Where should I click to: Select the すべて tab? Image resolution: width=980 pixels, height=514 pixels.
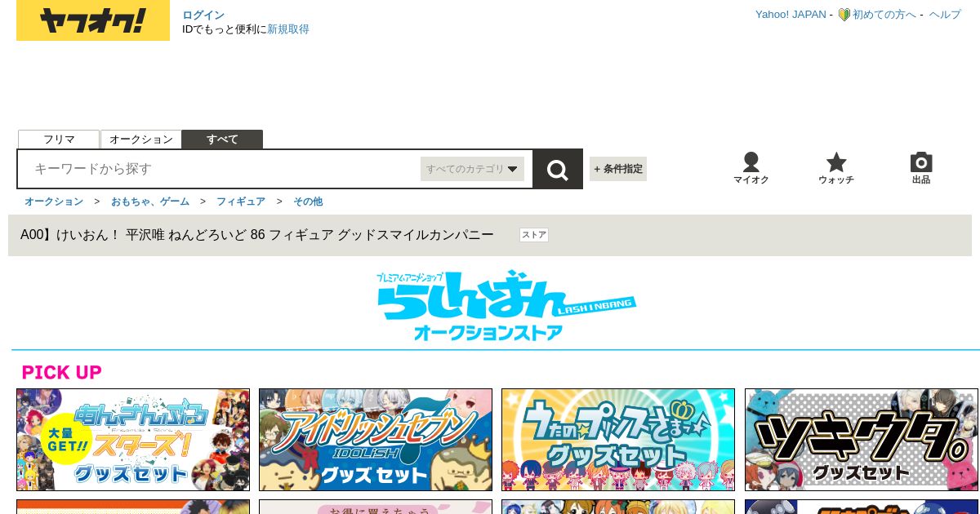point(222,140)
